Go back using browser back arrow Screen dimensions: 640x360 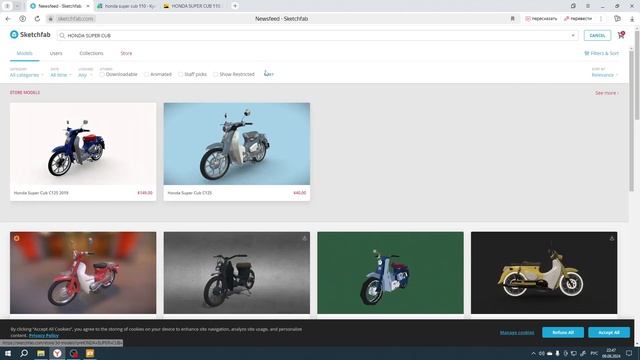click(x=8, y=19)
